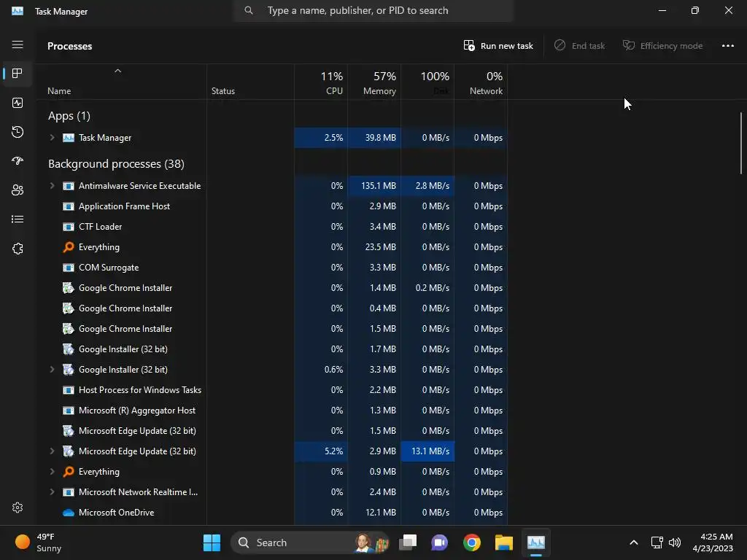Screen dimensions: 747x560
Task: Expand Google Installer (32 bit) at 0.6% CPU
Action: (x=52, y=370)
